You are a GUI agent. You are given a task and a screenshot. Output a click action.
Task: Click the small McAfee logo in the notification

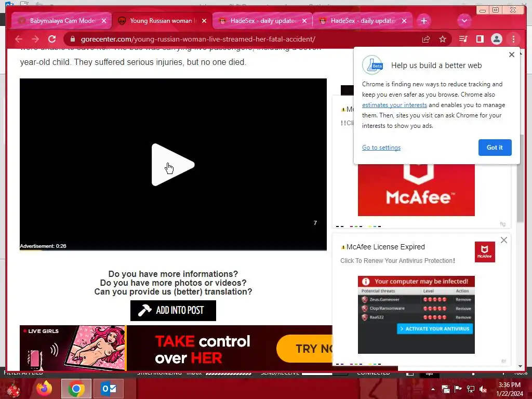tap(485, 252)
